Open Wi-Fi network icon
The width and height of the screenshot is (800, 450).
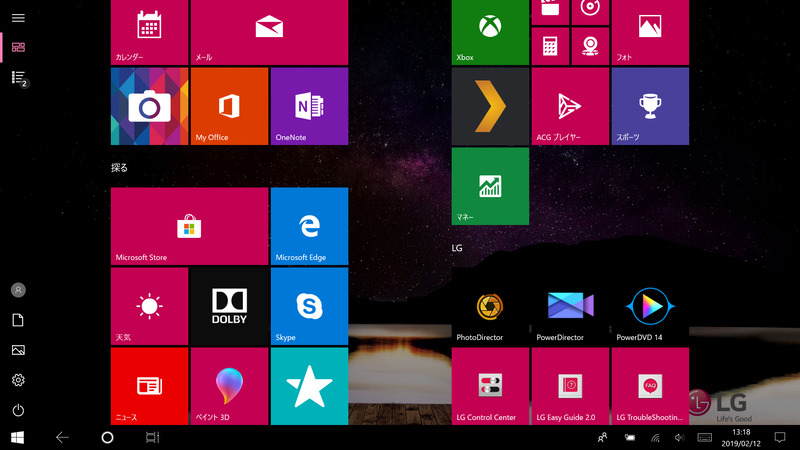[655, 437]
